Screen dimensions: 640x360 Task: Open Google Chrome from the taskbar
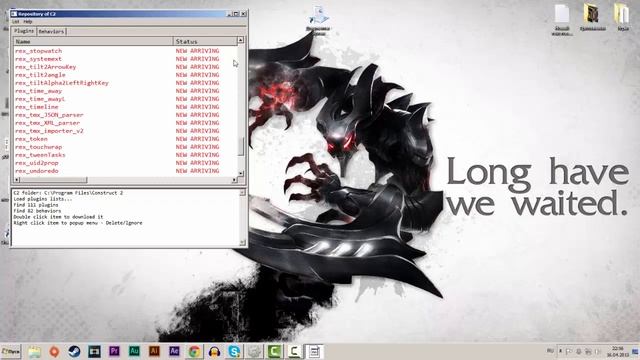pyautogui.click(x=194, y=351)
